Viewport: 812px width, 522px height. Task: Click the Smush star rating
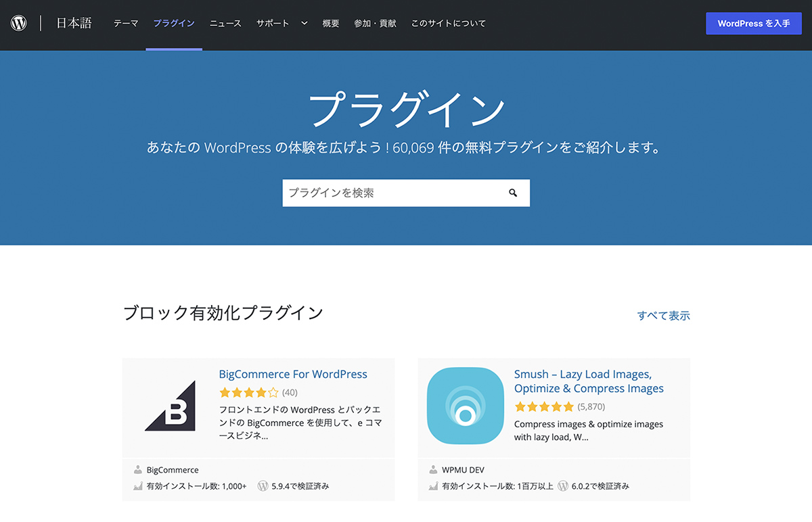click(544, 407)
